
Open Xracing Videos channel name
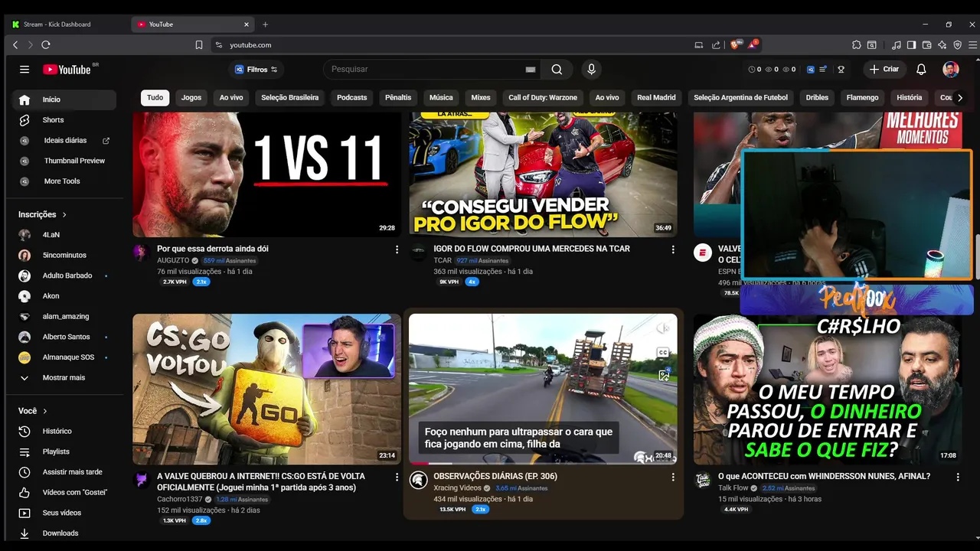457,488
